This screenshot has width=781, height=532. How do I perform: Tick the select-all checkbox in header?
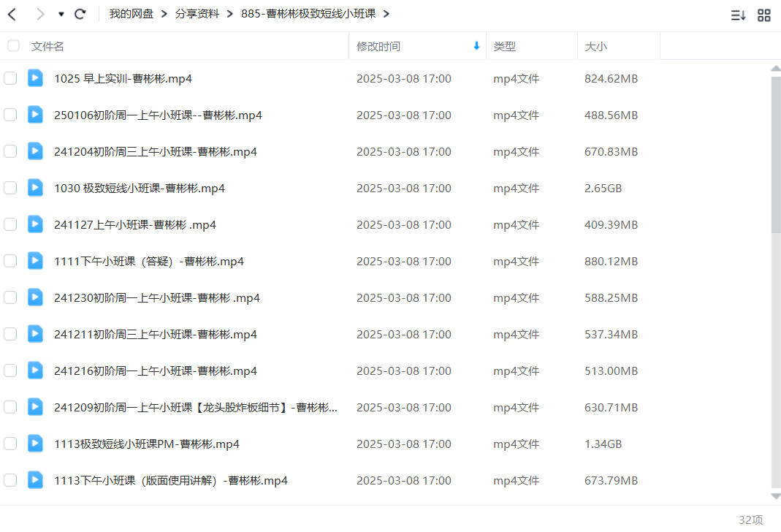click(13, 46)
